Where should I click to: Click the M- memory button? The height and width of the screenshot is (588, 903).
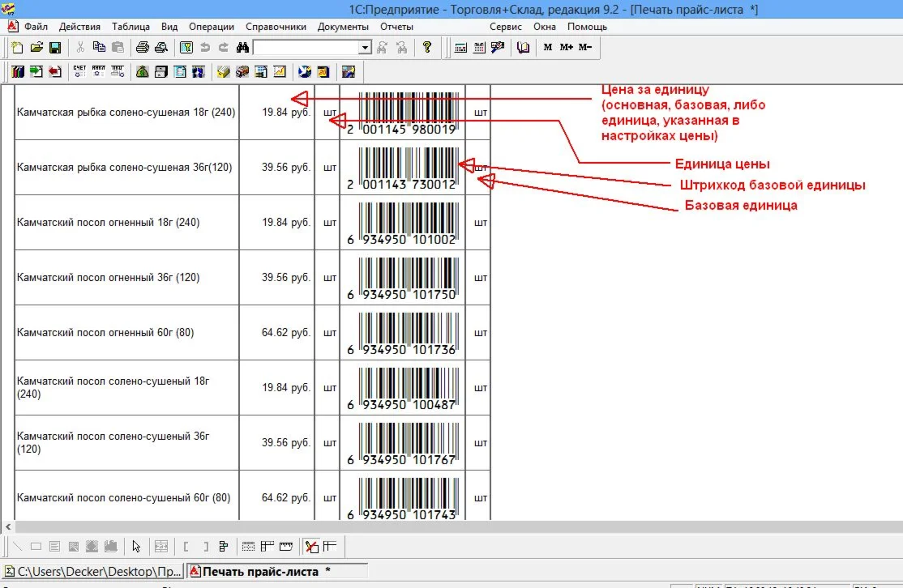click(585, 48)
